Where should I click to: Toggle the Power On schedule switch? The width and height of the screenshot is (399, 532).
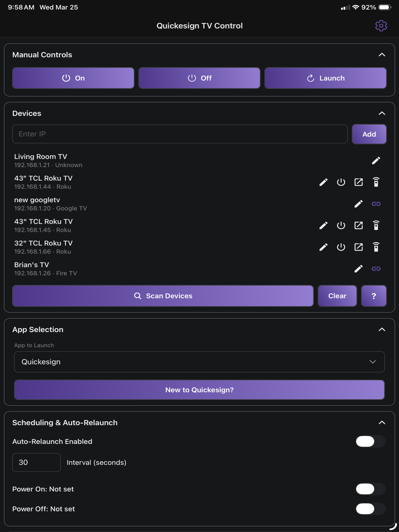point(371,489)
